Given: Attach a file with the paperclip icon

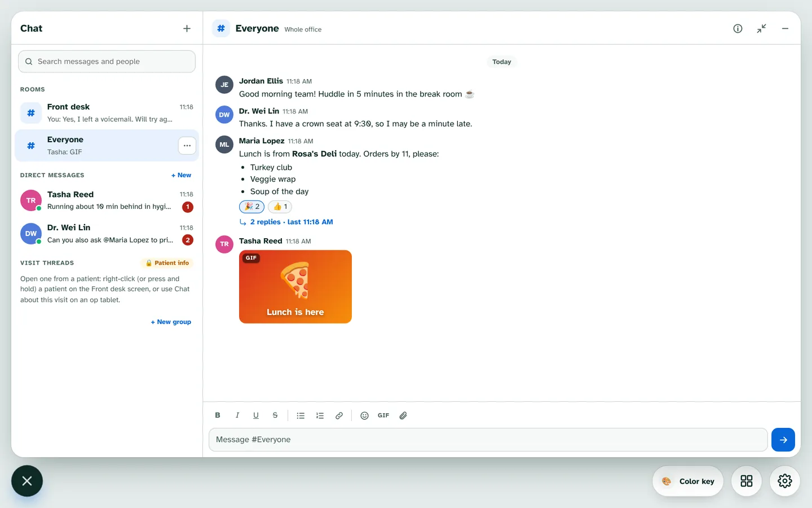Looking at the screenshot, I should tap(403, 415).
